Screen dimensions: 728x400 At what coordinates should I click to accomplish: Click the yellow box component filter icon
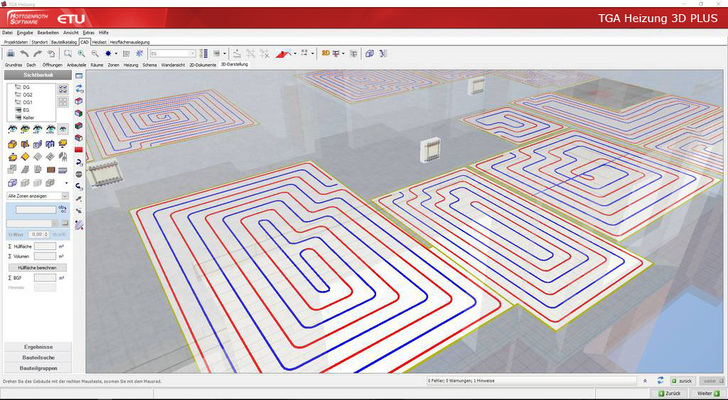tap(13, 144)
